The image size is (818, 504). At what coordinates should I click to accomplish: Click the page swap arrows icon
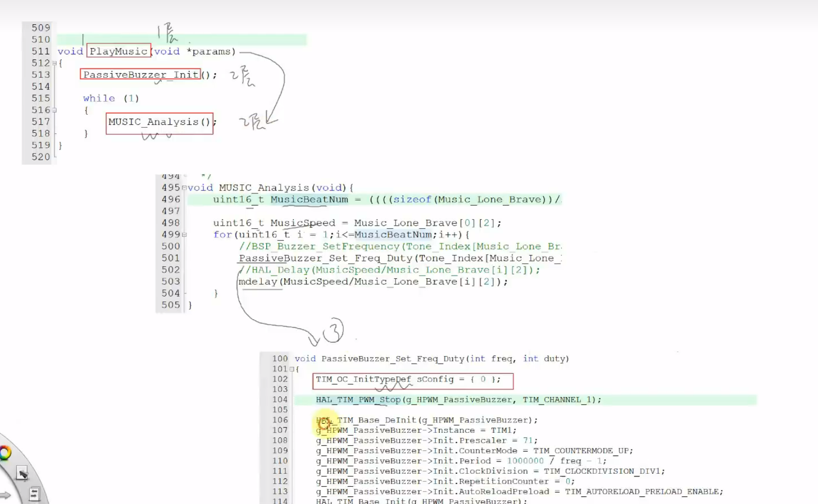(x=34, y=493)
